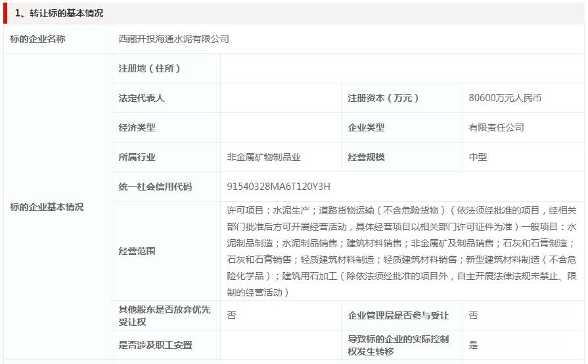The image size is (588, 364).
Task: Click the label 统一社会信用代码
Action: click(155, 187)
